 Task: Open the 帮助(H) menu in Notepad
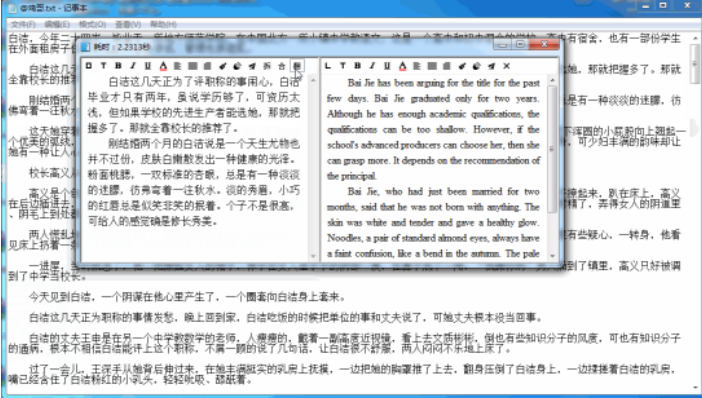[x=163, y=24]
